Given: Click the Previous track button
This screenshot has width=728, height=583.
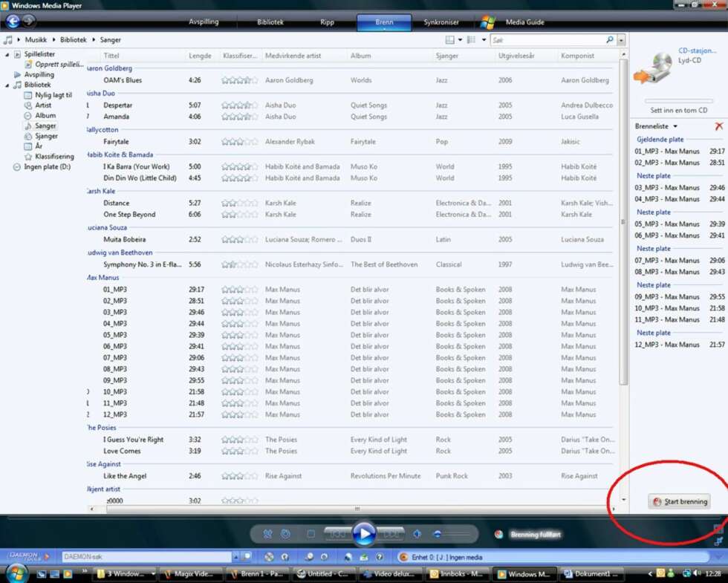Looking at the screenshot, I should (338, 534).
